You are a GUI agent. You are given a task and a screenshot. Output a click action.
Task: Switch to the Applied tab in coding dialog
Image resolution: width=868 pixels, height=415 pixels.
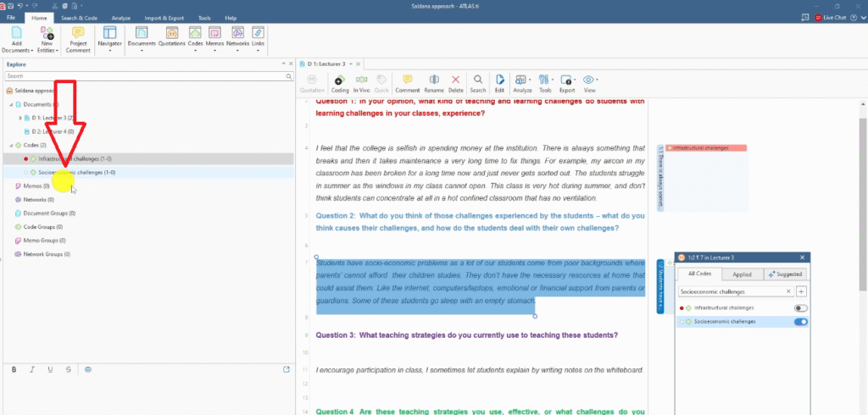pyautogui.click(x=742, y=274)
